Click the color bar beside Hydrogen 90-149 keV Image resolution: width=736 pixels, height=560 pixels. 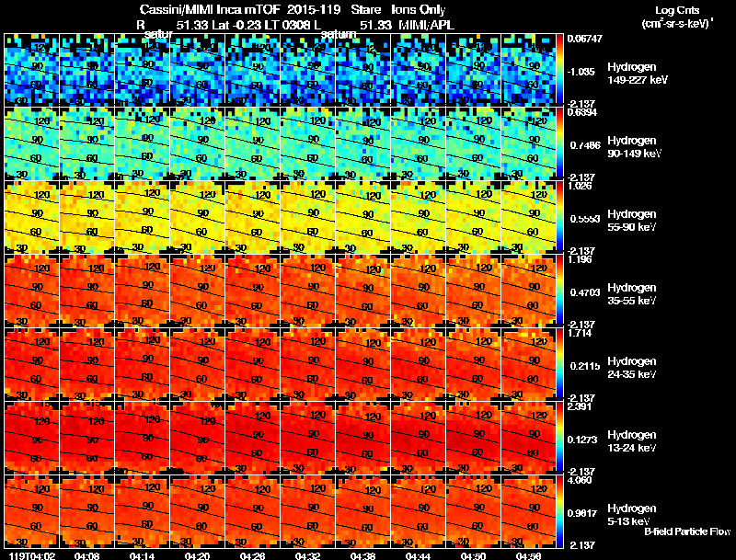(559, 143)
